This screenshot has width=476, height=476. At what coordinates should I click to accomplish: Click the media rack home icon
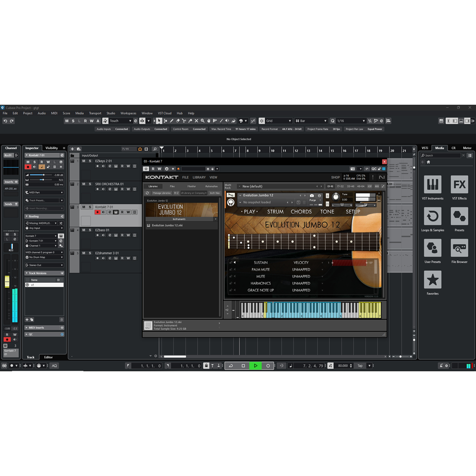click(428, 162)
